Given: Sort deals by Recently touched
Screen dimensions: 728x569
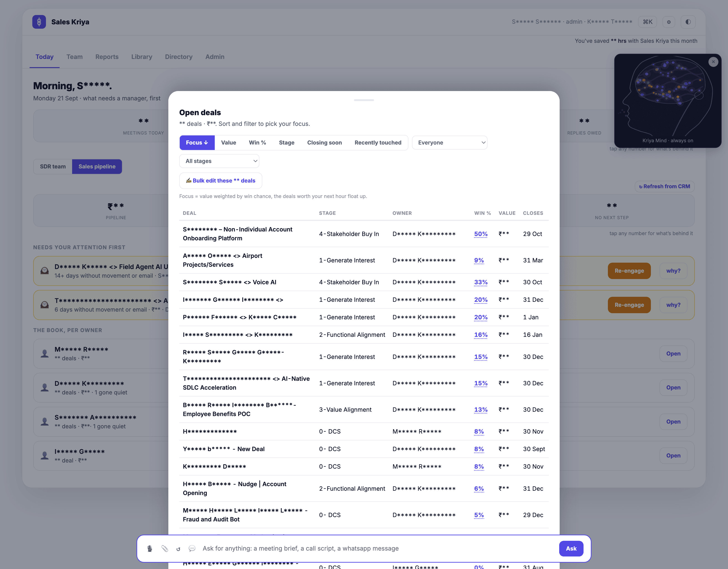Looking at the screenshot, I should 378,143.
